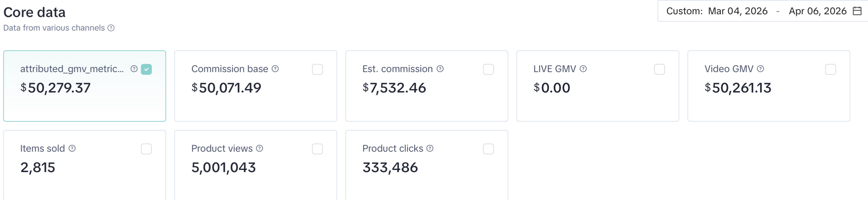Click the Items sold metric card
Viewport: 868px width, 200px height.
coord(84,167)
